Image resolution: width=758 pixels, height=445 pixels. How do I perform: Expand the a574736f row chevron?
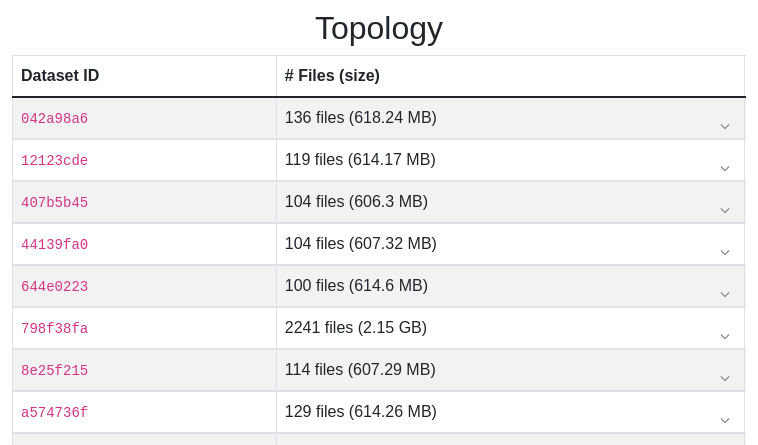(x=725, y=421)
